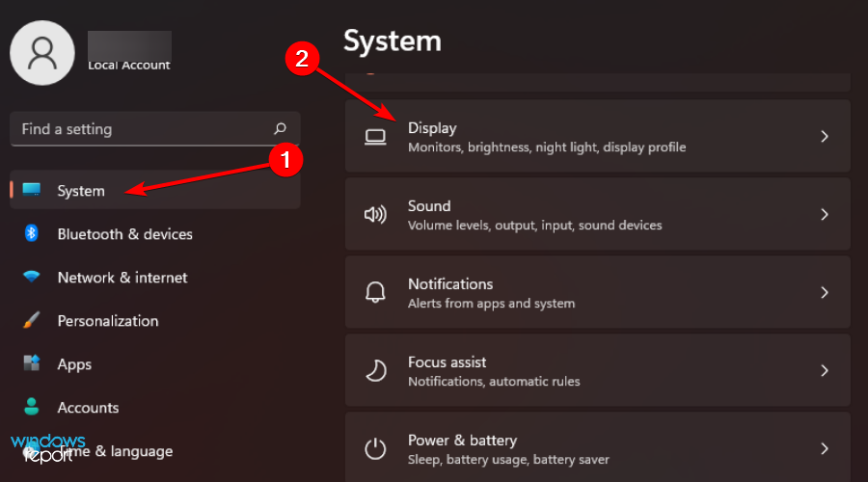Viewport: 868px width, 482px height.
Task: Click the Sound speaker icon
Action: click(x=375, y=215)
